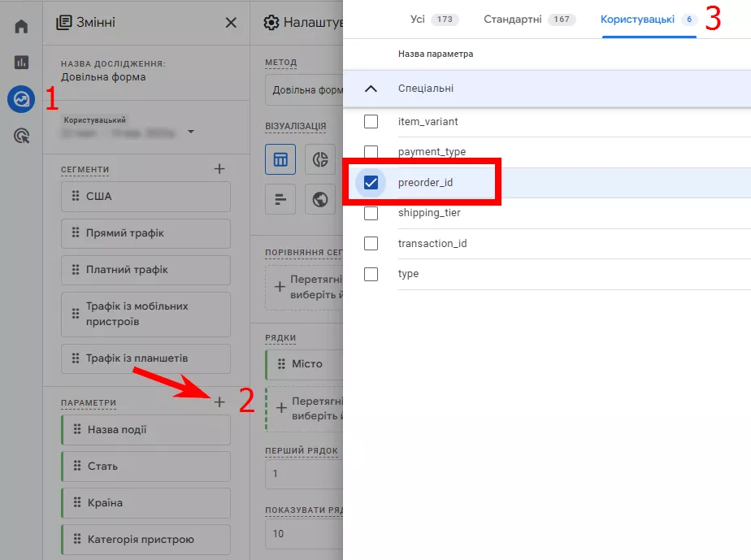Select the donut chart visualization icon
Viewport: 751px width, 560px height.
point(320,159)
